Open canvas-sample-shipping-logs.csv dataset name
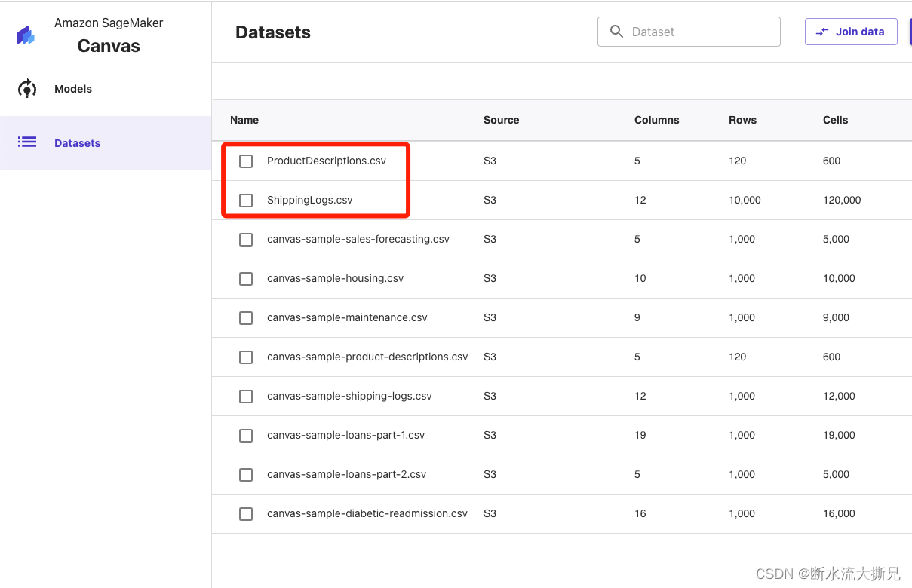The width and height of the screenshot is (912, 588). click(349, 396)
